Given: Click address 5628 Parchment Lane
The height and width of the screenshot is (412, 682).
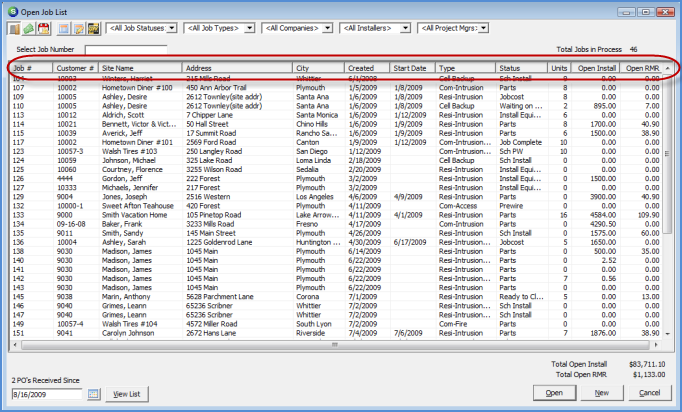Looking at the screenshot, I should [x=220, y=297].
